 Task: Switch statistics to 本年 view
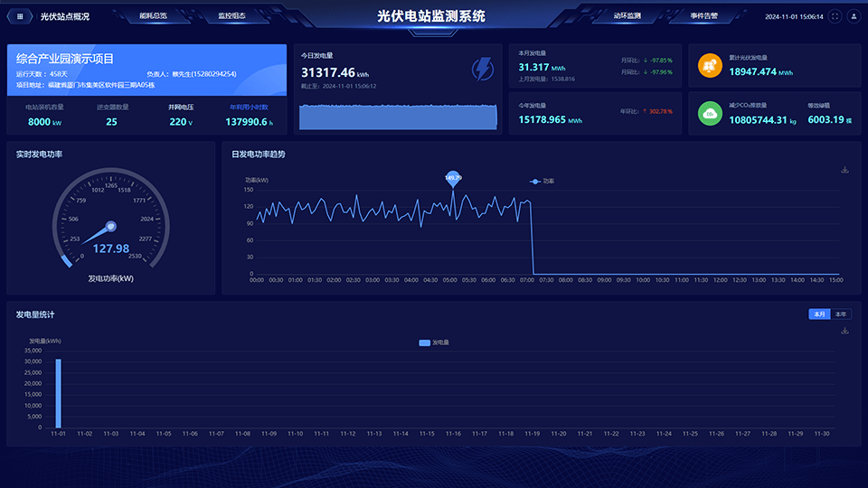click(x=841, y=314)
